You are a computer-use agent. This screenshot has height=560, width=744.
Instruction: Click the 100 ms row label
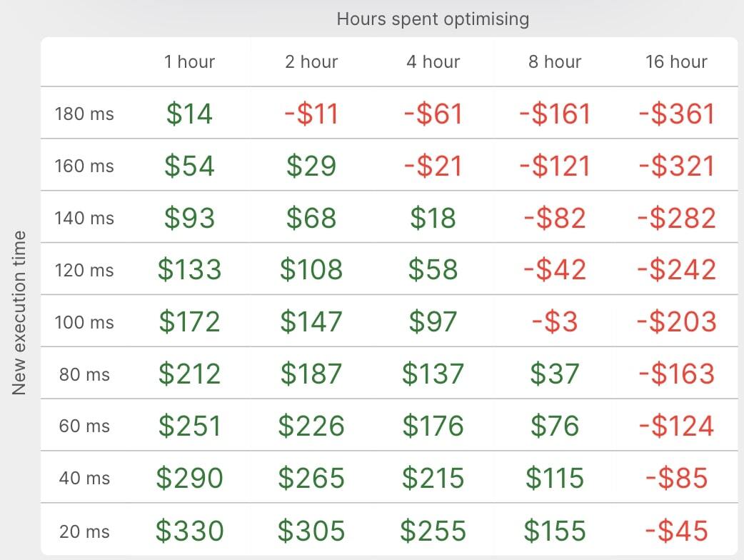84,322
